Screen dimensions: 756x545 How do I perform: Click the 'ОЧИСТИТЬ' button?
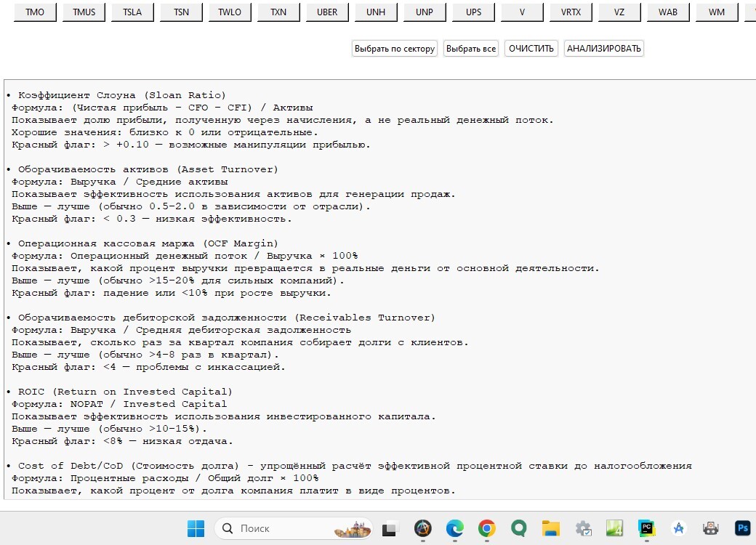pyautogui.click(x=531, y=48)
